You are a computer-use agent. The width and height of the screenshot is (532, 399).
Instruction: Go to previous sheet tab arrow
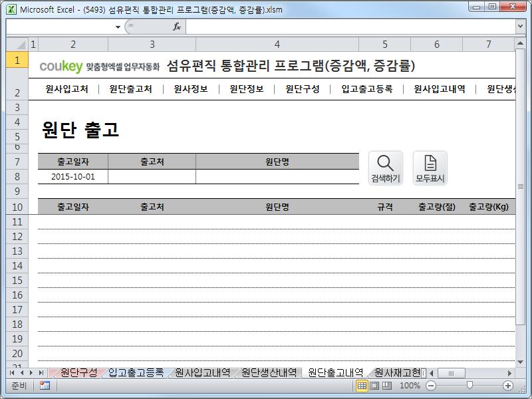point(22,373)
